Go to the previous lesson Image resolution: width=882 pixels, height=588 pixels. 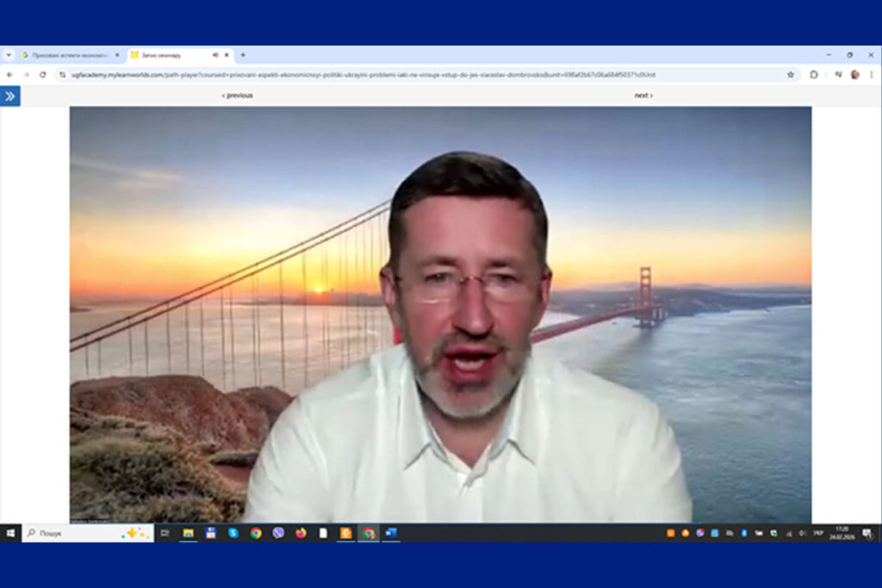pyautogui.click(x=238, y=96)
